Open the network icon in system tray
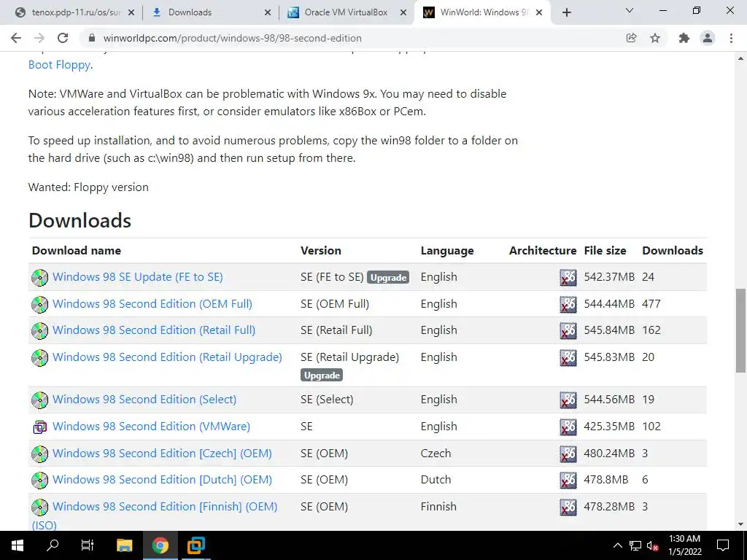The image size is (747, 560). [635, 545]
